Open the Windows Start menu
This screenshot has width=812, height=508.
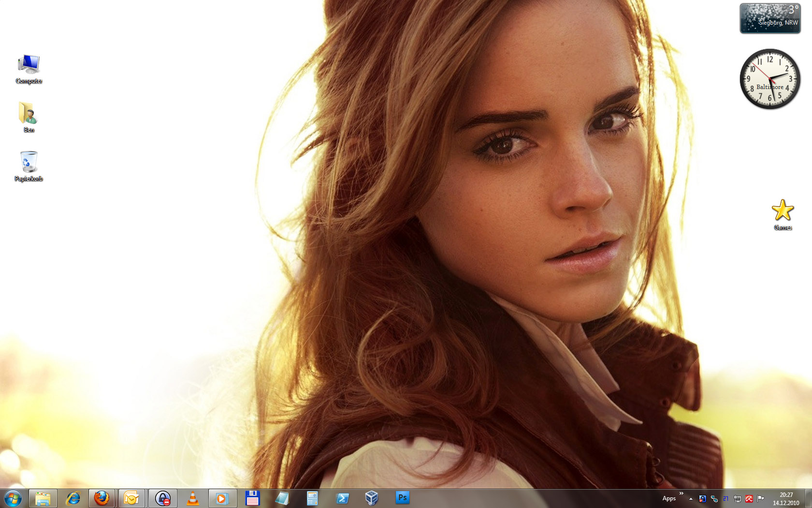click(13, 498)
